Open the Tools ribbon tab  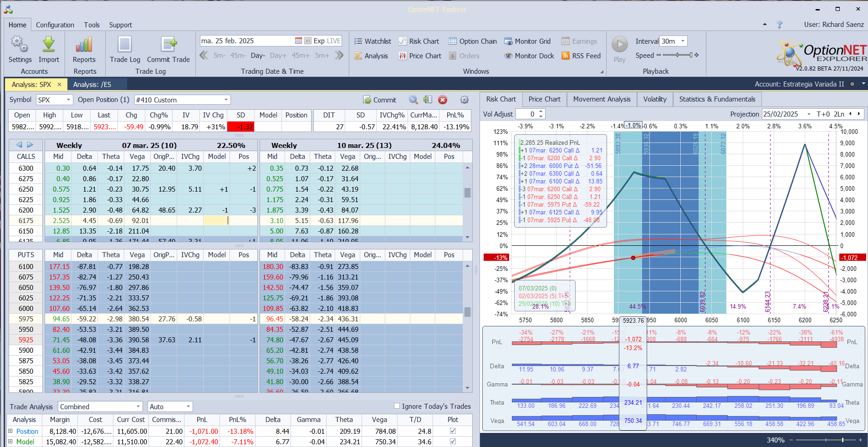pos(92,25)
